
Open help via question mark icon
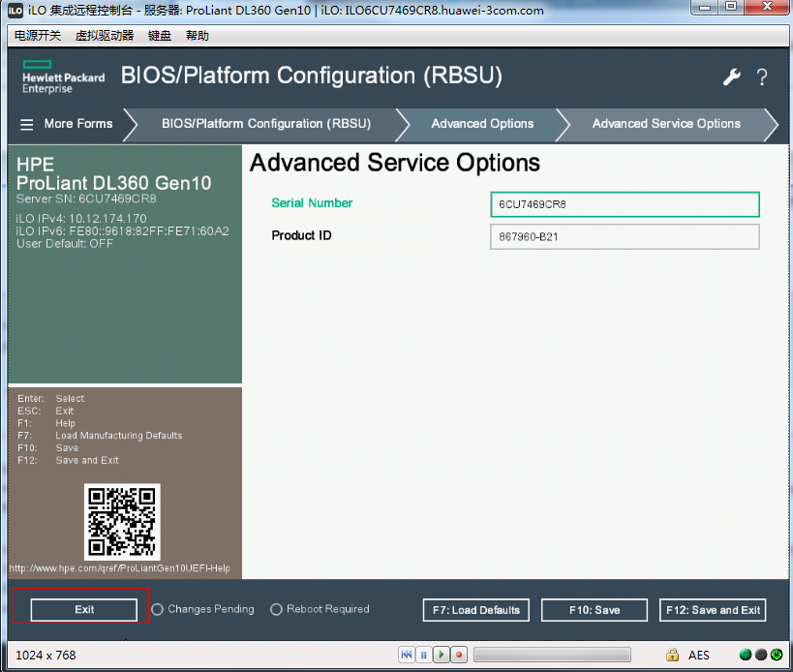(x=762, y=77)
